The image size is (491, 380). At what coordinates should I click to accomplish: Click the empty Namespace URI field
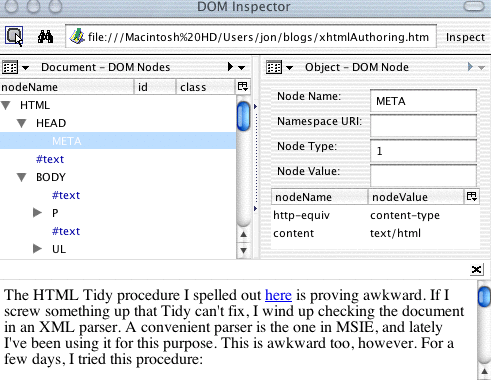click(x=423, y=126)
